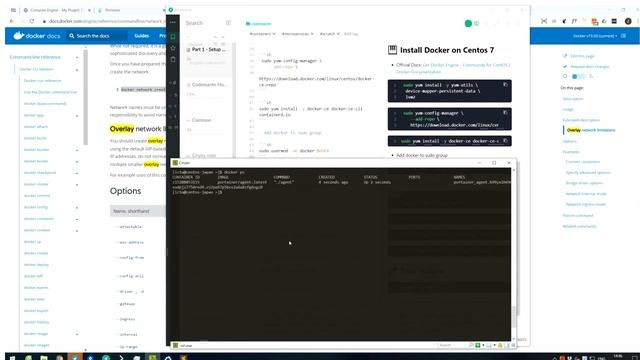Image resolution: width=640 pixels, height=360 pixels.
Task: Click the orange browser extension icon
Action: pyautogui.click(x=595, y=21)
